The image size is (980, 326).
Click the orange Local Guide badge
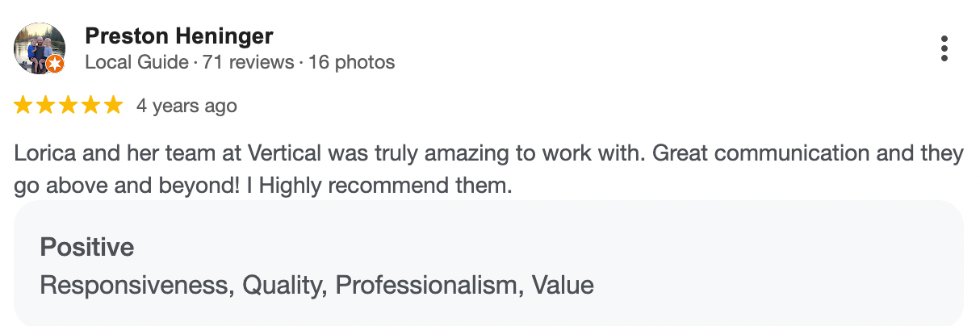(x=55, y=64)
